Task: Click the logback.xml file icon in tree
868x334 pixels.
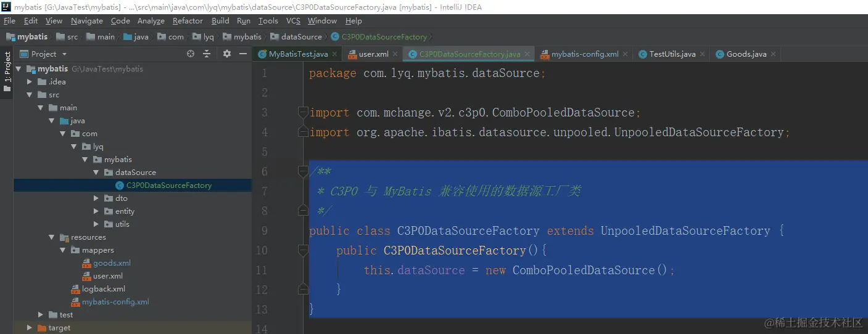Action: click(x=76, y=289)
